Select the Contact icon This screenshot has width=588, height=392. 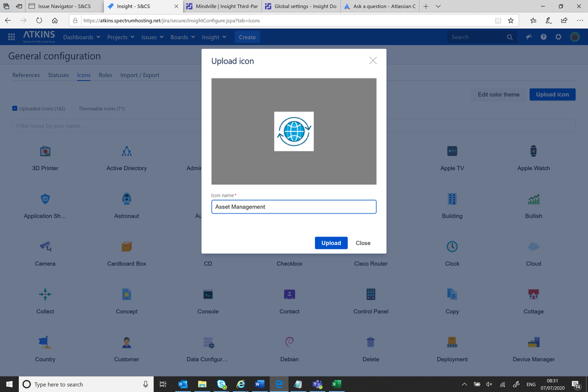click(289, 294)
